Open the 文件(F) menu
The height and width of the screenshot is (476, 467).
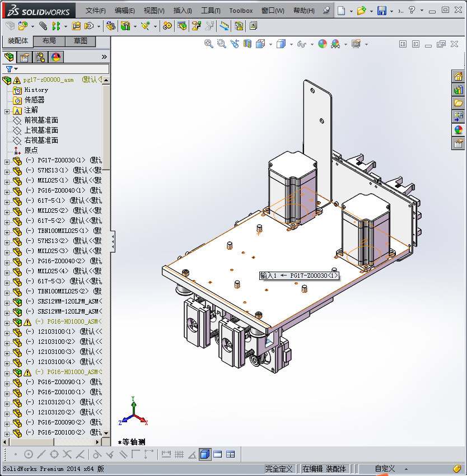click(96, 11)
